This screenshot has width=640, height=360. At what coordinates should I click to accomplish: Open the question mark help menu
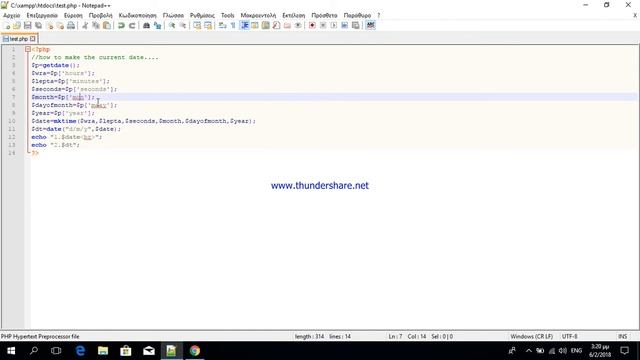pos(379,15)
